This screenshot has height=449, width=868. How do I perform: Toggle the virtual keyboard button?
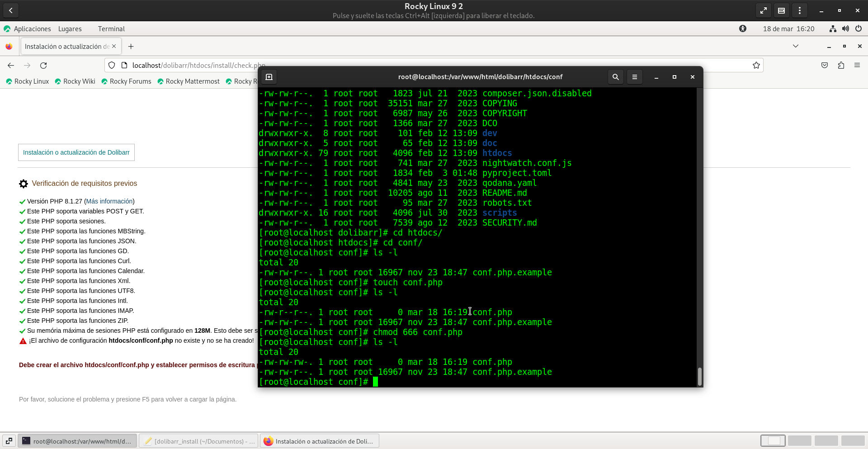pyautogui.click(x=781, y=10)
